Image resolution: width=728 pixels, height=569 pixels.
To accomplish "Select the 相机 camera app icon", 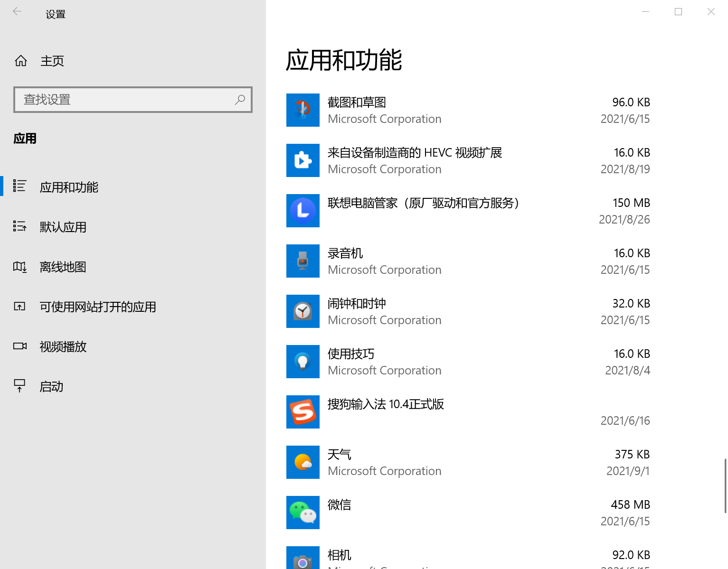I will click(303, 559).
